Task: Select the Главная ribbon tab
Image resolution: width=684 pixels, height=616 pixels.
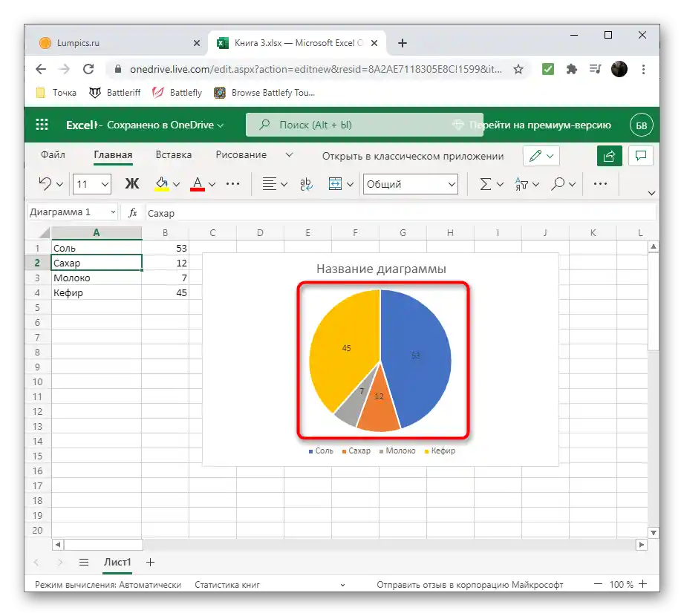Action: pos(113,155)
